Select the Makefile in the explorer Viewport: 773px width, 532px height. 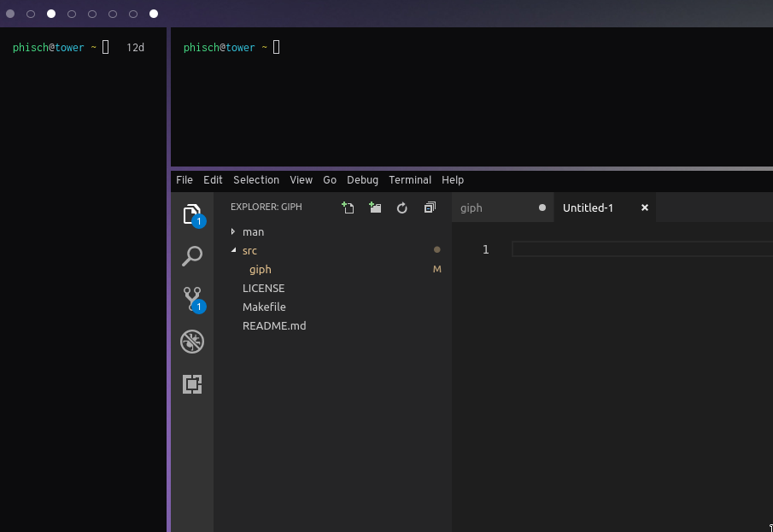tap(264, 307)
